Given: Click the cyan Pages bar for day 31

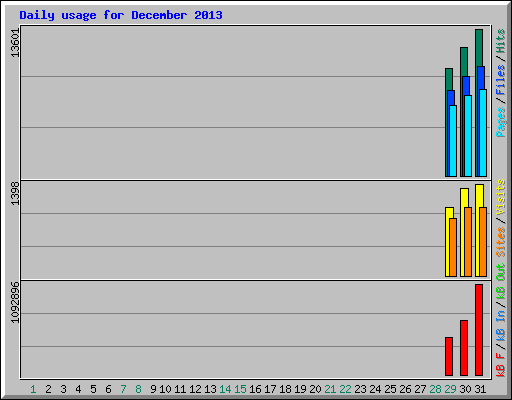Looking at the screenshot, I should [x=483, y=133].
